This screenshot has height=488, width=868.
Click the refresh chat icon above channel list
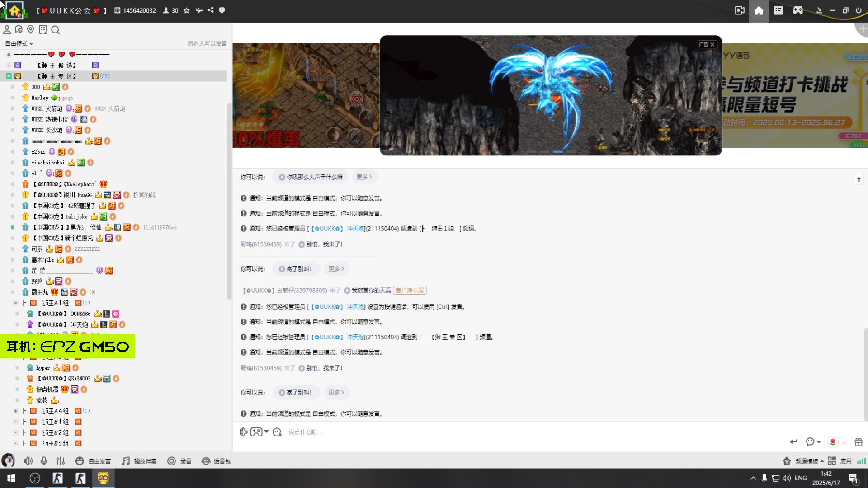pyautogui.click(x=19, y=29)
